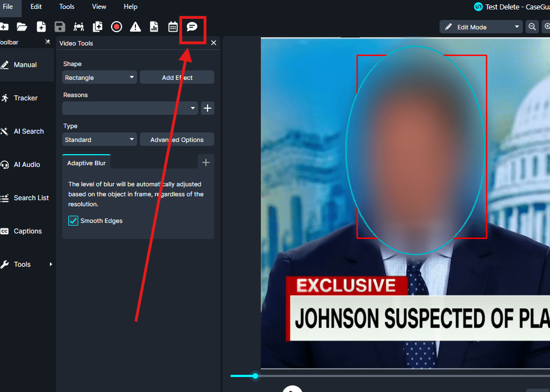The width and height of the screenshot is (550, 392).
Task: Click the video timeline slider handle
Action: 255,376
